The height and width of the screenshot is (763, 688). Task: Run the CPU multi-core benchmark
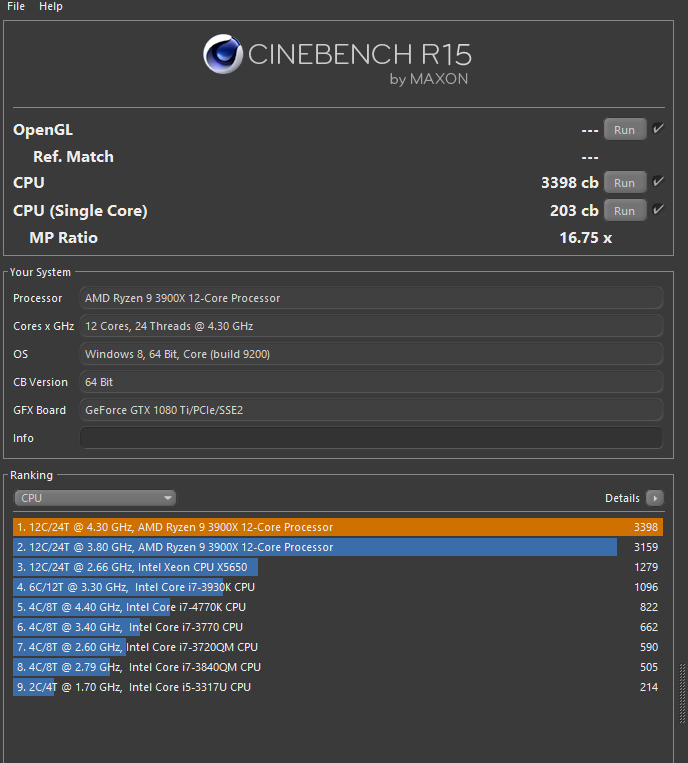pyautogui.click(x=625, y=183)
